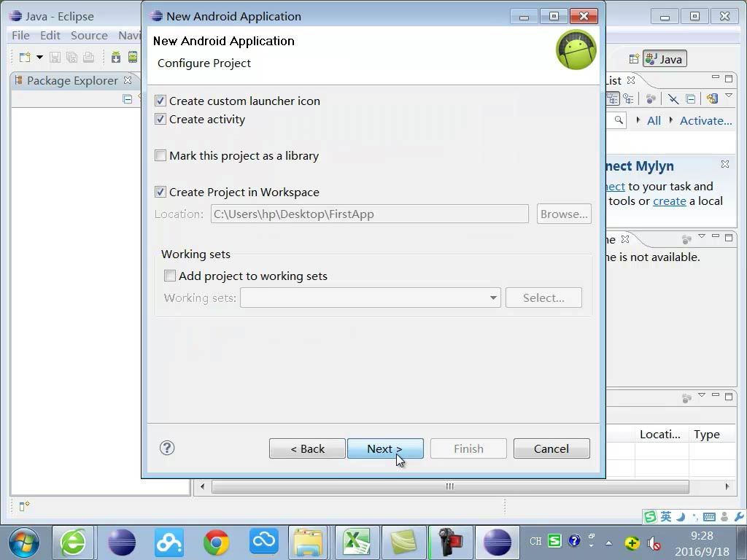Click the Open Perspective icon
This screenshot has width=747, height=560.
[634, 59]
